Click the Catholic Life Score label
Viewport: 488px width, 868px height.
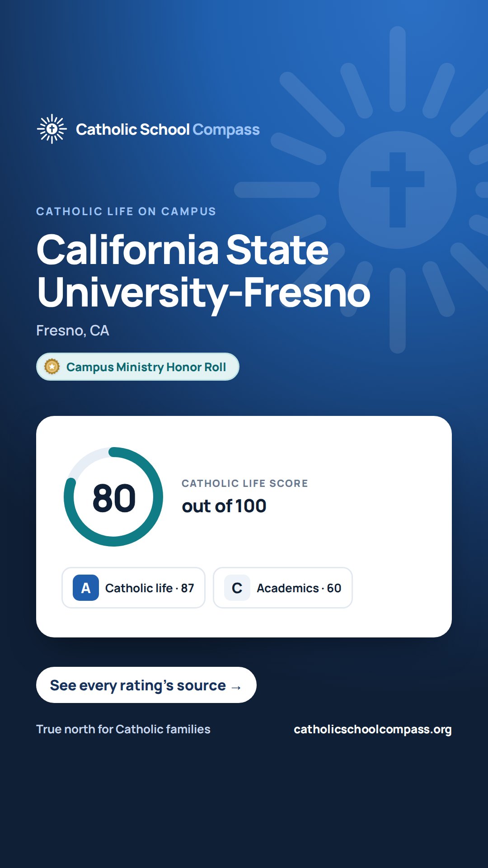[x=245, y=483]
